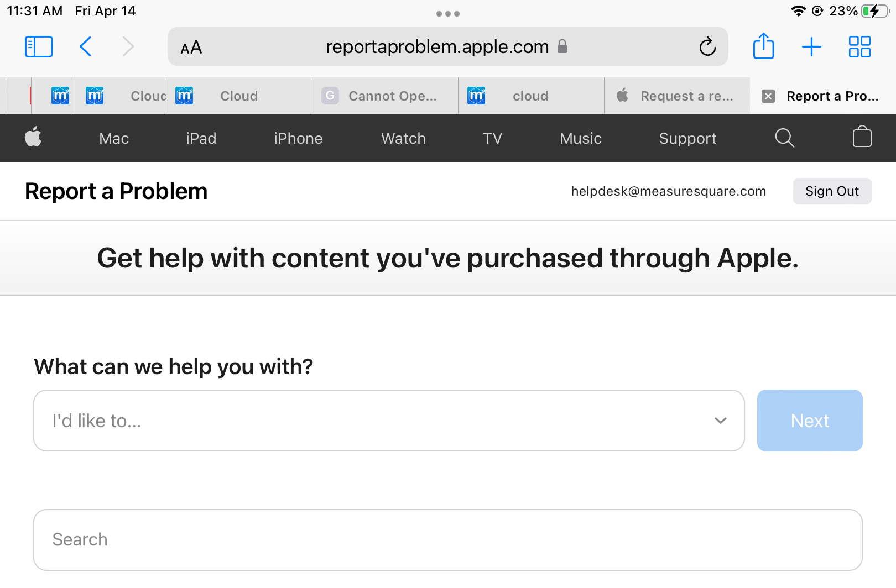Go forward to the next page
The image size is (896, 588).
click(128, 46)
